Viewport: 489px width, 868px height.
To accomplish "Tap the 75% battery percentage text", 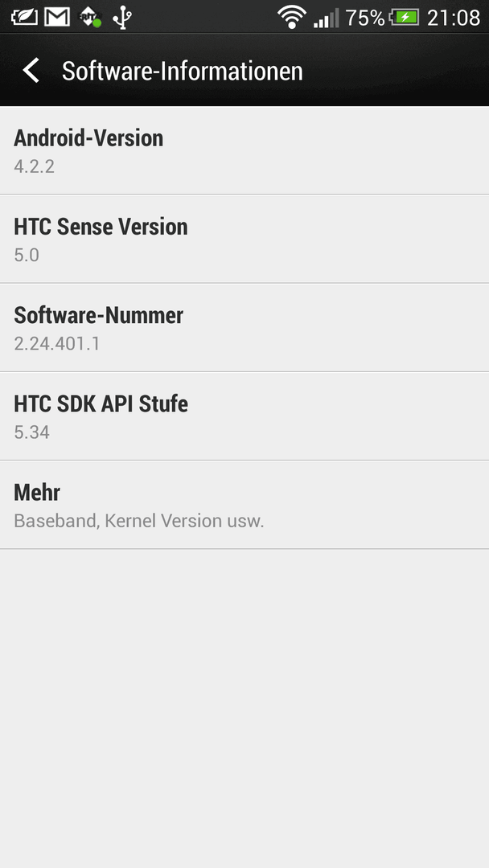I will tap(365, 18).
